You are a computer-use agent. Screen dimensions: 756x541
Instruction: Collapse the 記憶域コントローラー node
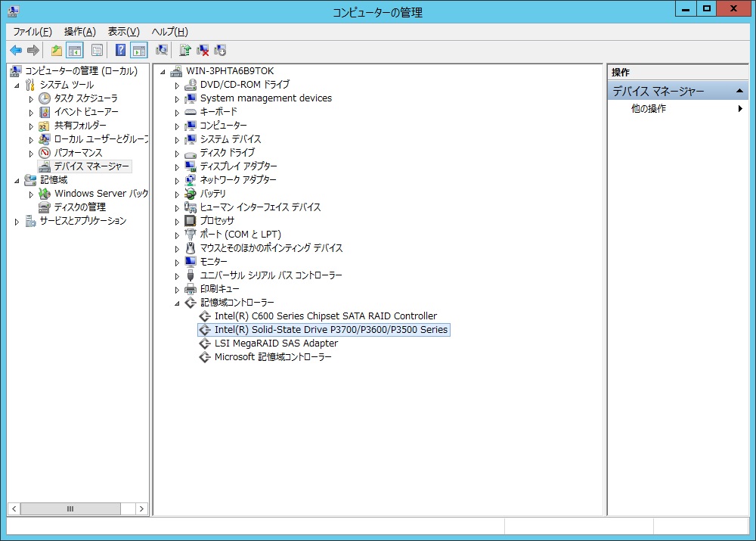[178, 303]
